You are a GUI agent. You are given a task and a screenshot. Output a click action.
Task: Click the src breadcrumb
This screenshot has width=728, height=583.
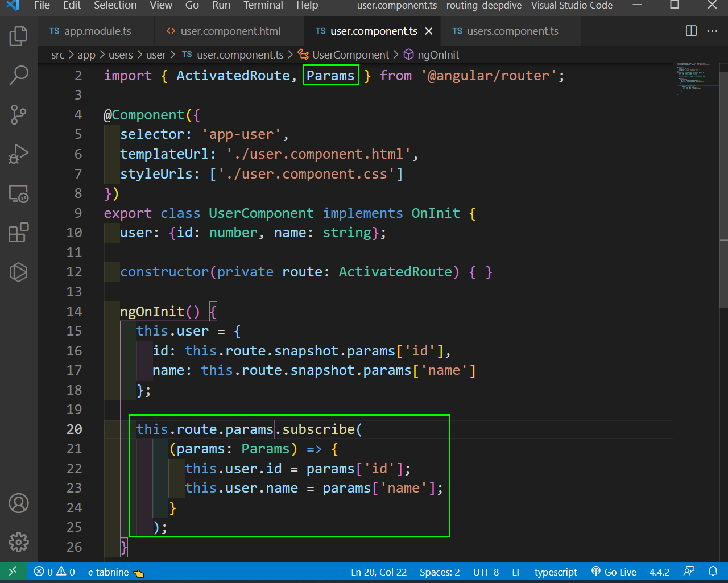click(x=58, y=55)
